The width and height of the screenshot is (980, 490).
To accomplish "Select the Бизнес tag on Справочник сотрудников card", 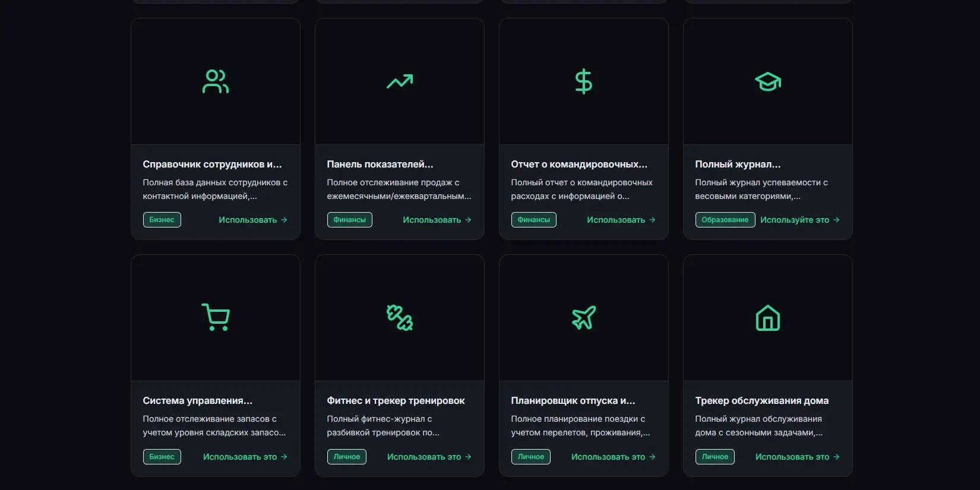I will [162, 220].
